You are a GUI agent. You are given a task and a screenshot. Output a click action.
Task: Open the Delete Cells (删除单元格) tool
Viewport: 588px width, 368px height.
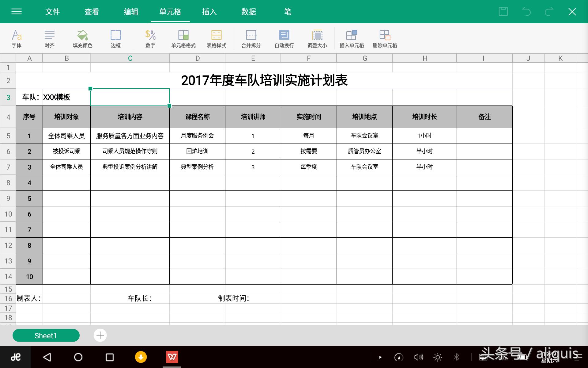click(385, 38)
